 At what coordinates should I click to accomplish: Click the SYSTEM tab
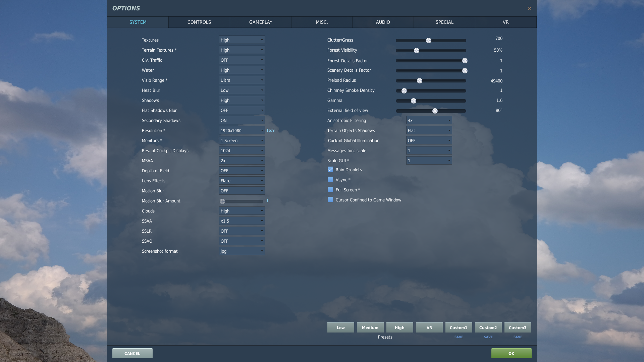(138, 22)
